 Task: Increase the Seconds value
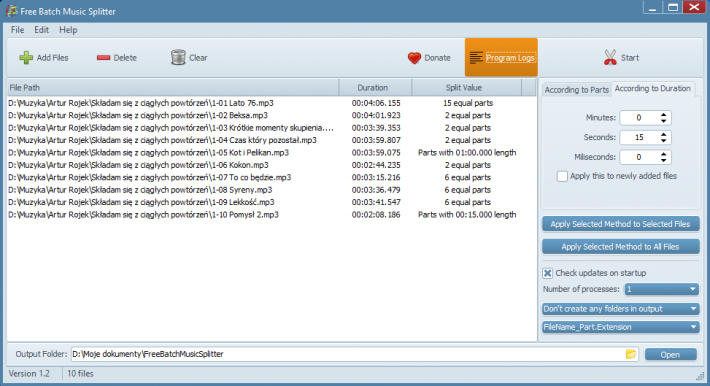pos(663,134)
